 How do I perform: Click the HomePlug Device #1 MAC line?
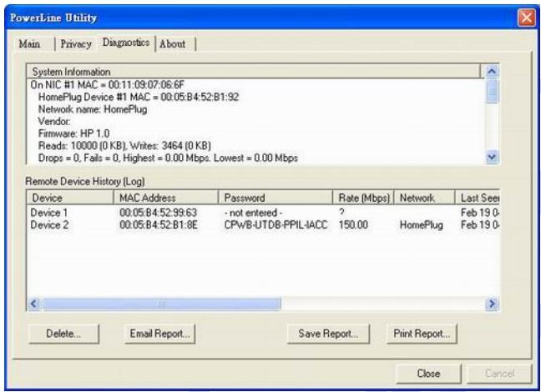(139, 97)
